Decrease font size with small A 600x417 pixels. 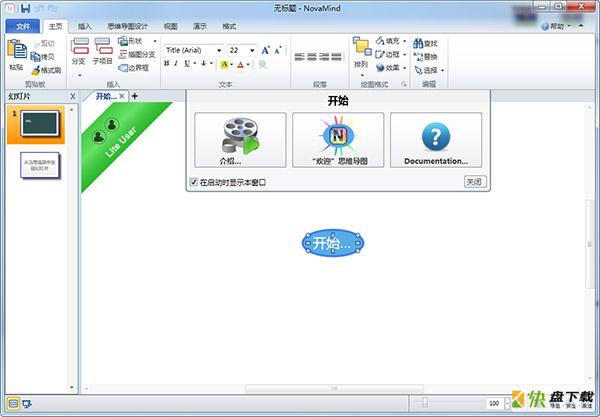(278, 50)
